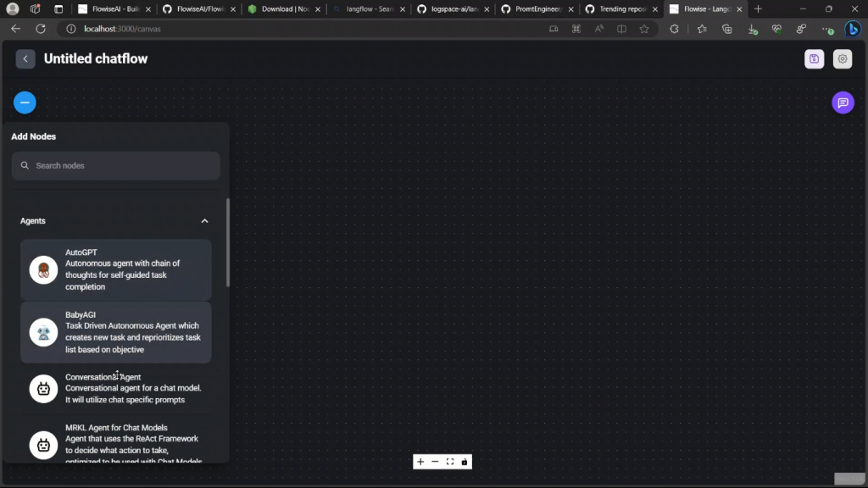Switch to the Trending repositories tab
The height and width of the screenshot is (488, 868).
coord(620,8)
